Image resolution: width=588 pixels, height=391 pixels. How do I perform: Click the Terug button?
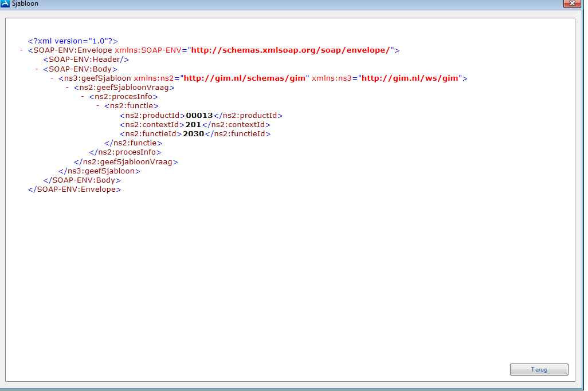coord(539,370)
